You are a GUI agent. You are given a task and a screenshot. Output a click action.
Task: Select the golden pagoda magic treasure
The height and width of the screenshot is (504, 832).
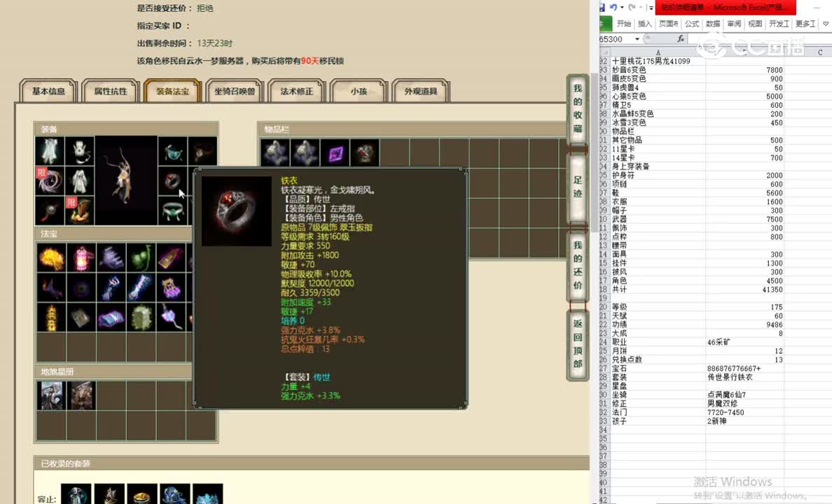(x=51, y=318)
